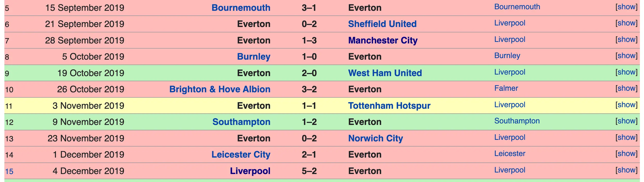Open the Burnley club link

coord(254,57)
